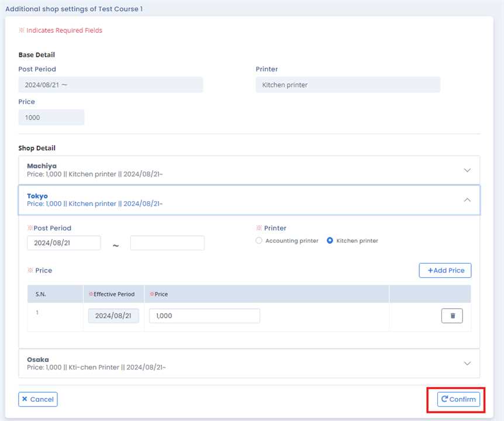
Task: Click the Base Detail Price field showing 1000
Action: [x=51, y=118]
